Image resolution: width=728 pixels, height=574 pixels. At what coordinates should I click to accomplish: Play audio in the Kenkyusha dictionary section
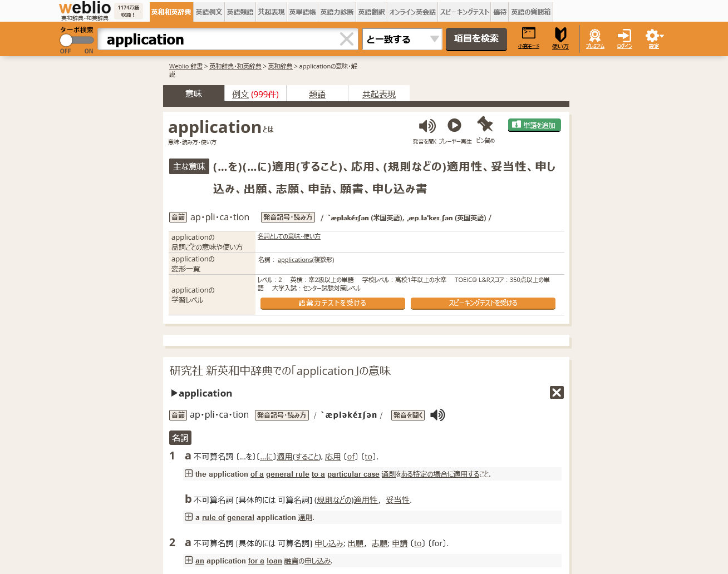tap(437, 415)
